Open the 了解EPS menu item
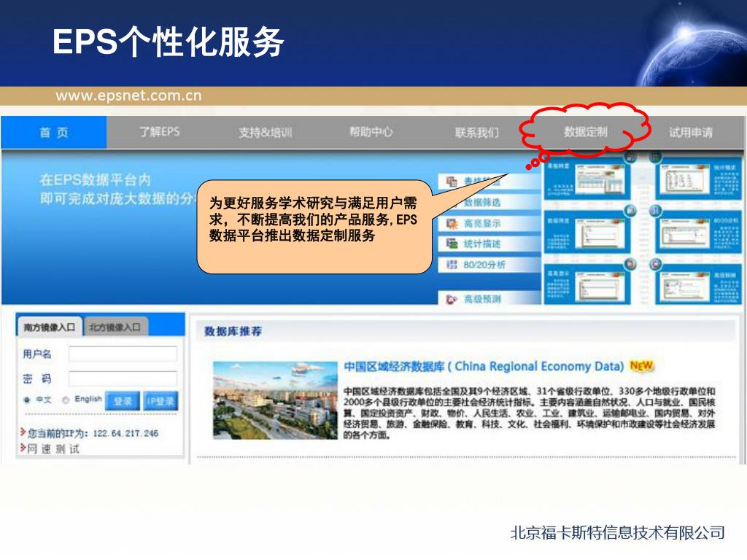The width and height of the screenshot is (747, 560). click(160, 132)
